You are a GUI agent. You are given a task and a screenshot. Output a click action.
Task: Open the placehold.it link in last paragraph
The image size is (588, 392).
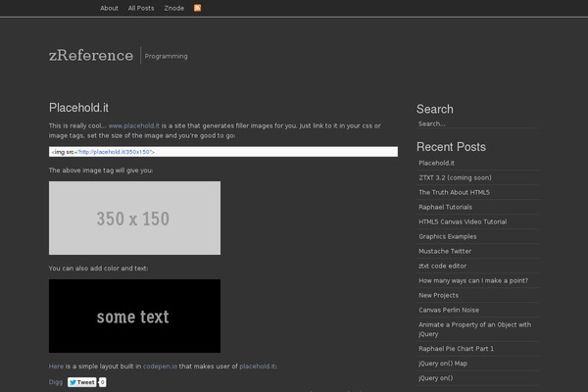click(x=257, y=367)
